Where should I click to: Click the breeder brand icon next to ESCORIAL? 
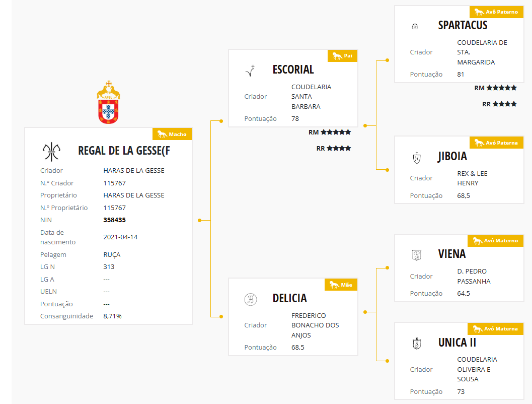(x=250, y=71)
